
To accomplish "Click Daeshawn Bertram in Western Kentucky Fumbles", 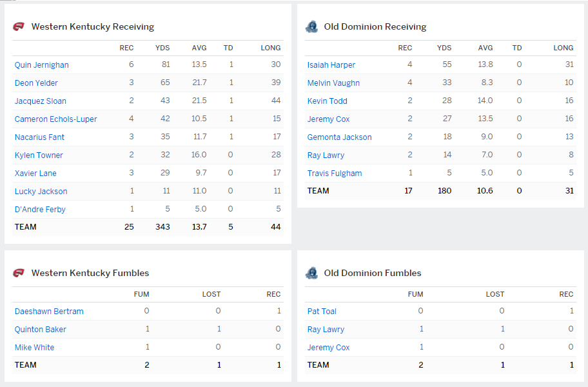I will (49, 312).
